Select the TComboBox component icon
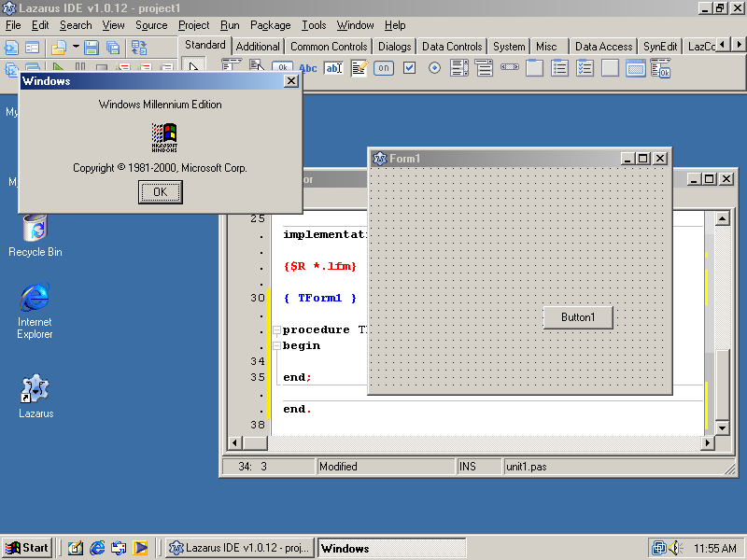747x560 pixels. (484, 68)
